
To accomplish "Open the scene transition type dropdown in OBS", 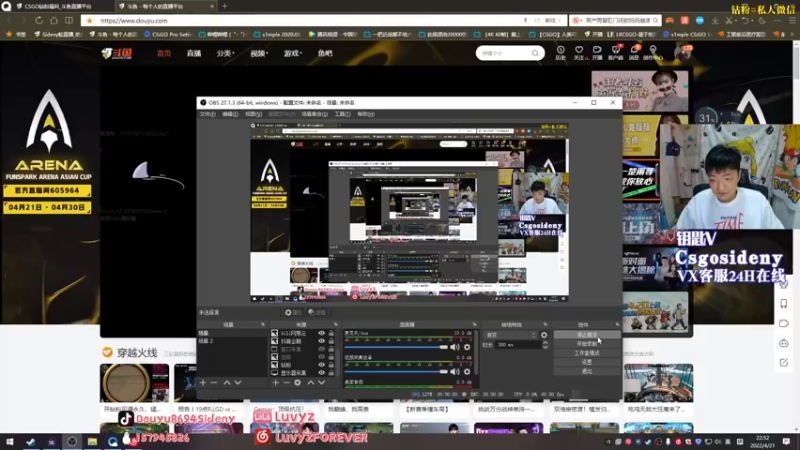I will point(511,335).
